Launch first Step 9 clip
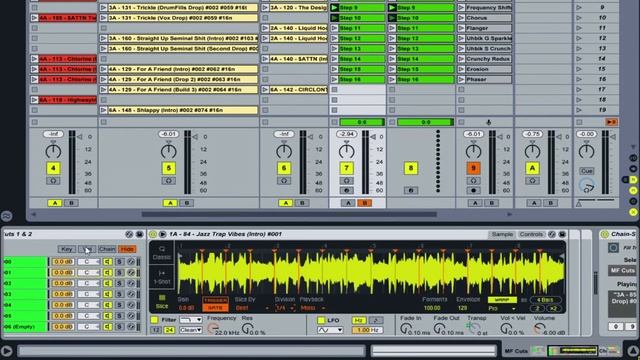 [x=335, y=8]
